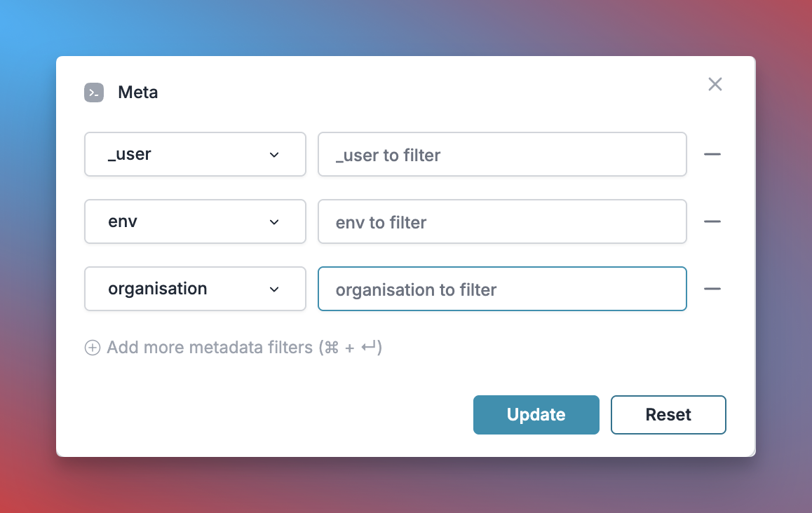Apply filters with the Update button
812x513 pixels.
[x=536, y=415]
